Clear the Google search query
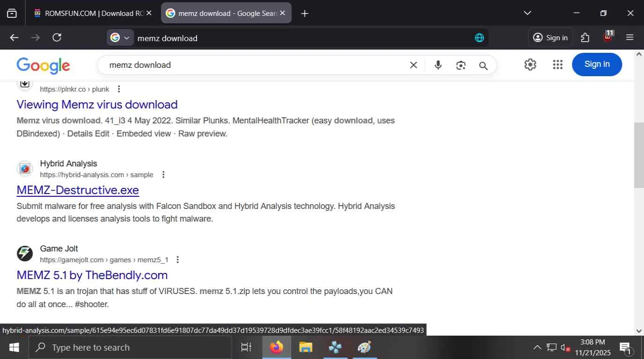Screen dimensions: 644x359 click(414, 65)
